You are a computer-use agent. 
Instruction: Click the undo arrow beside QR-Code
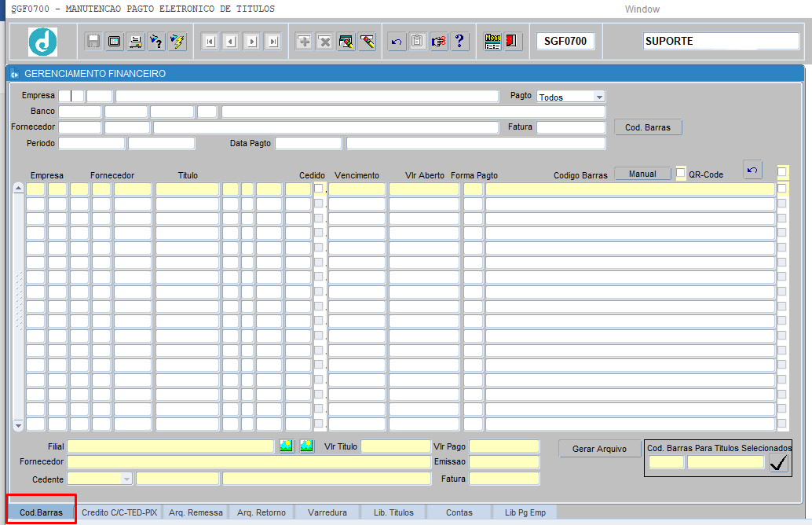click(752, 170)
